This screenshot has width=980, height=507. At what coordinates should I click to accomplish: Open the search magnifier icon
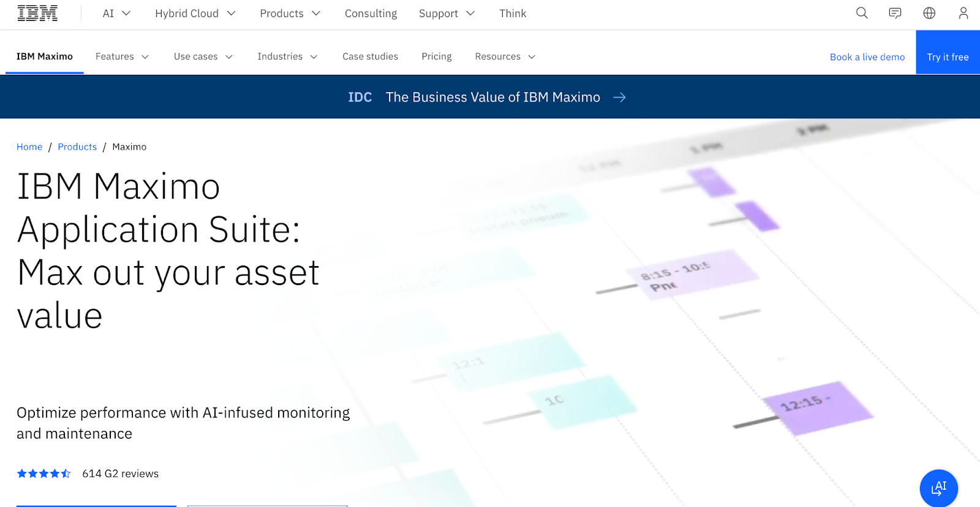(862, 13)
